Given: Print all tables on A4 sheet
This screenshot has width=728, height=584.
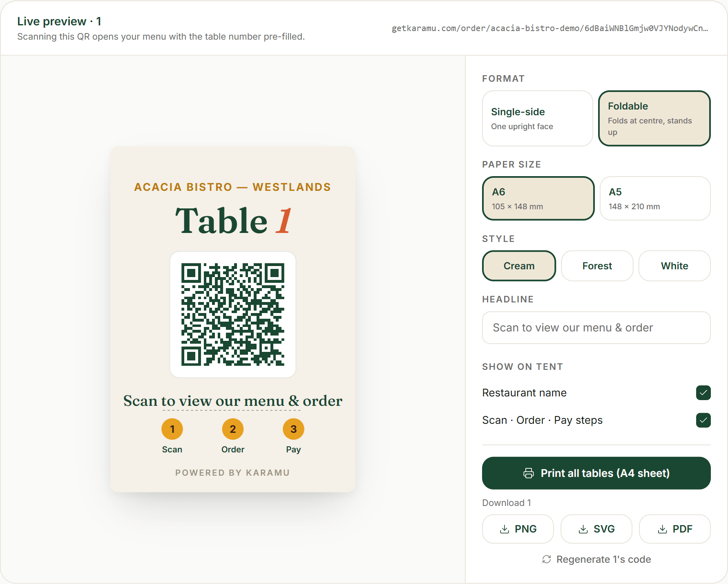Looking at the screenshot, I should click(x=596, y=473).
